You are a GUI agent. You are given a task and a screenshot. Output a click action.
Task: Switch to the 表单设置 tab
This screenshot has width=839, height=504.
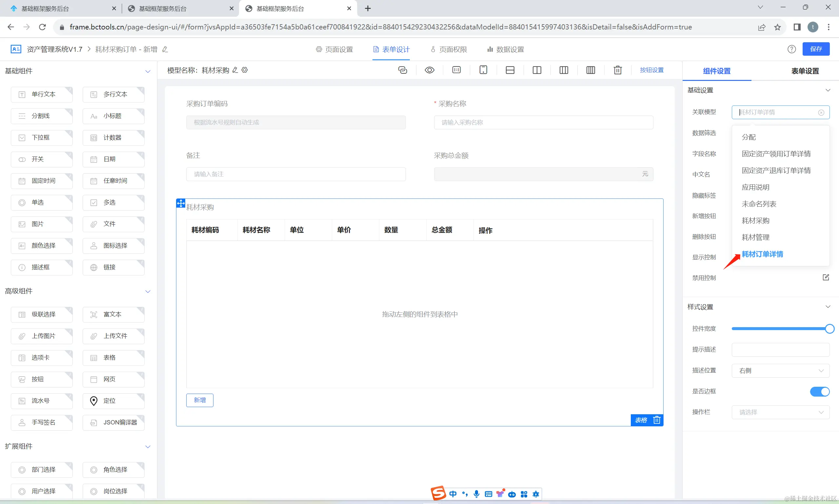(x=805, y=71)
